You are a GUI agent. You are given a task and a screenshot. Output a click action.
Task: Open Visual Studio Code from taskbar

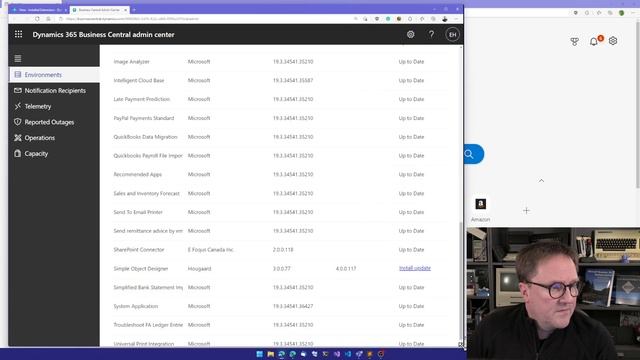coord(348,354)
